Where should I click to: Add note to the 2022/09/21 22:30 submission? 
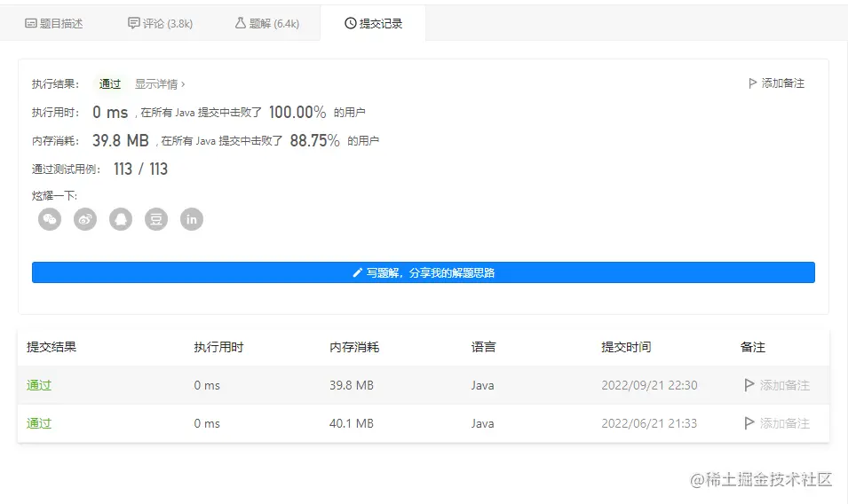(x=777, y=385)
